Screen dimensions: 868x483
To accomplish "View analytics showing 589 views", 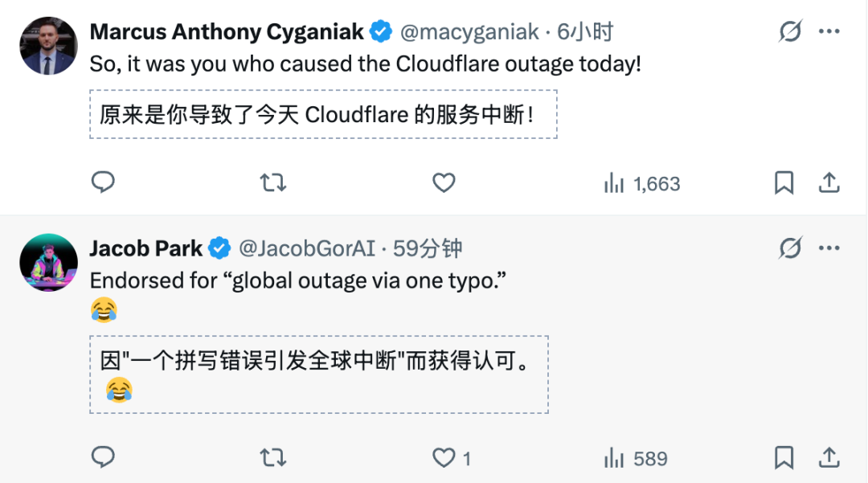I will tap(635, 459).
